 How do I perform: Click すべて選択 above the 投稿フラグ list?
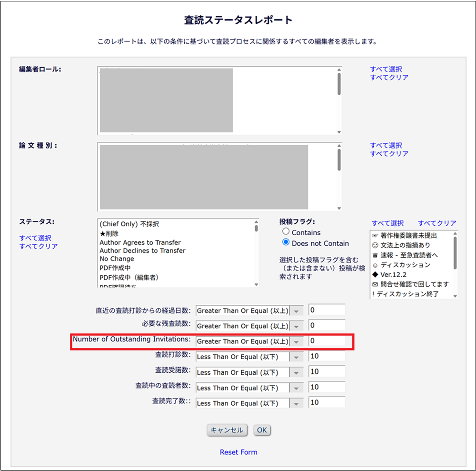(x=387, y=223)
